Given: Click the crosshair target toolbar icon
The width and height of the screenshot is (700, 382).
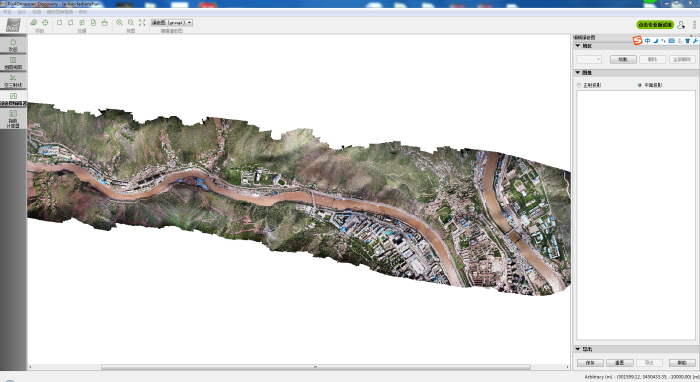Looking at the screenshot, I should pos(45,22).
